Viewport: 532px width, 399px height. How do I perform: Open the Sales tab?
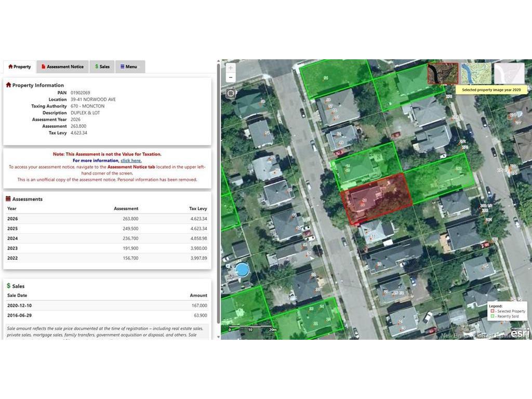tap(102, 67)
